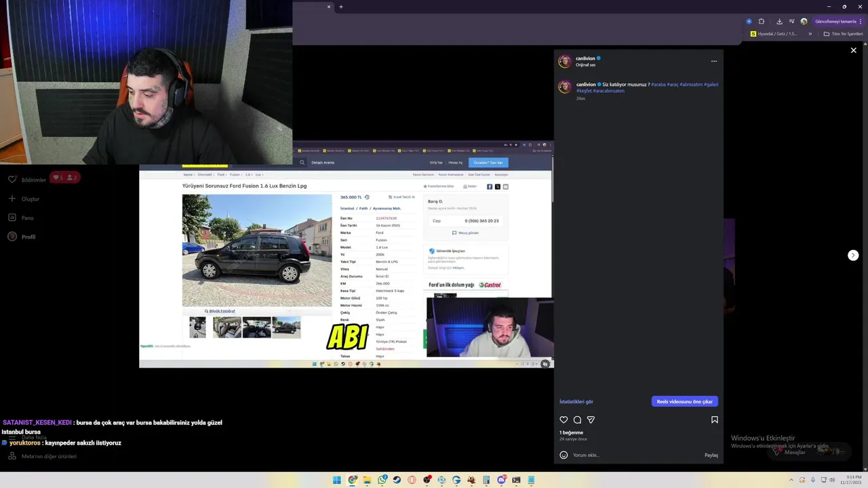The image size is (868, 488).
Task: Expand hidden bookmarks chevron
Action: click(x=810, y=34)
